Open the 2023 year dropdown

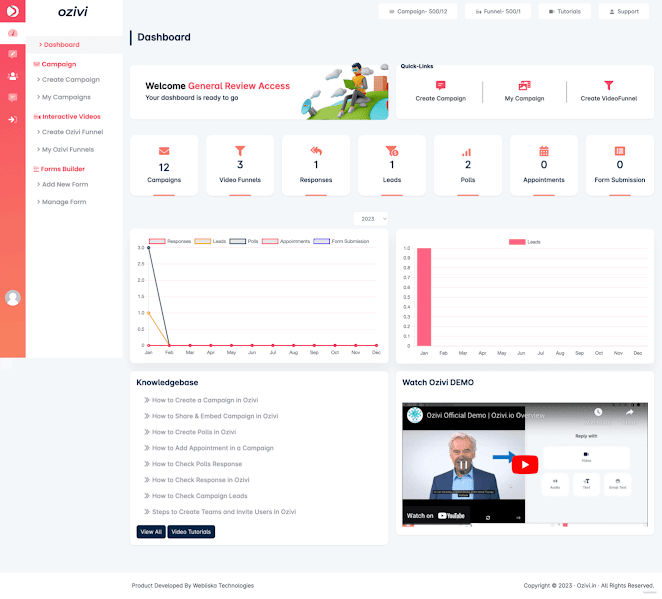pos(370,219)
